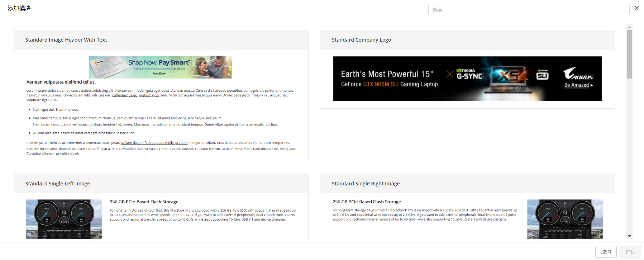Click scrollbar up arrow of module list
This screenshot has height=260, width=644.
[629, 27]
